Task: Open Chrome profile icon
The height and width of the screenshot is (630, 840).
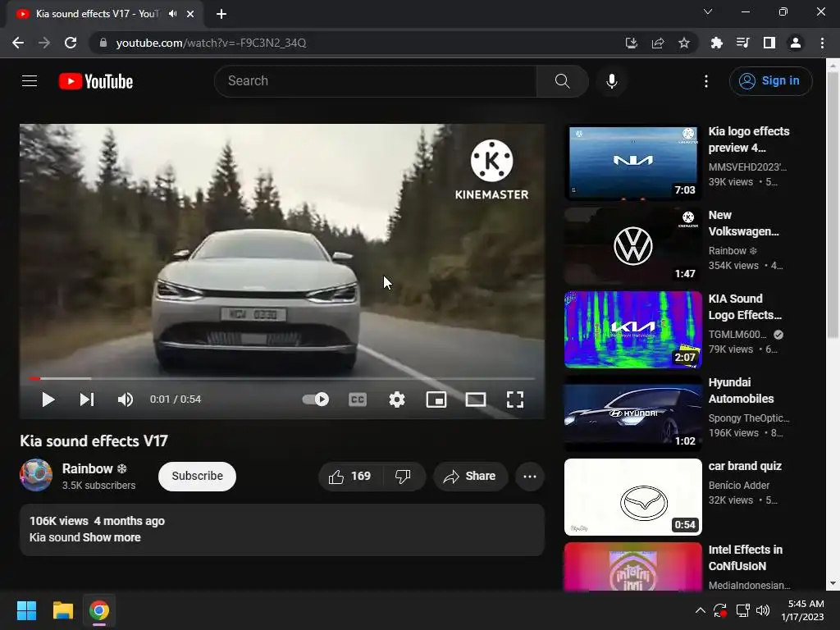Action: coord(796,43)
